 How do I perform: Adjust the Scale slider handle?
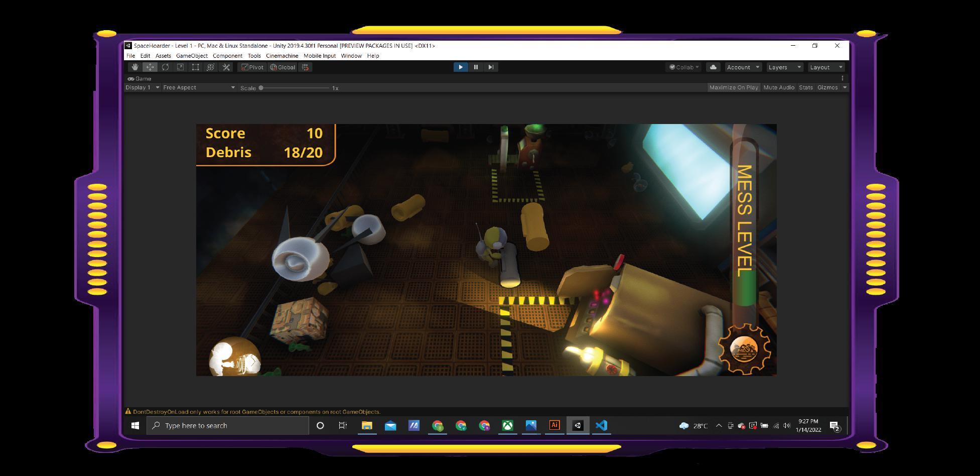tap(261, 88)
